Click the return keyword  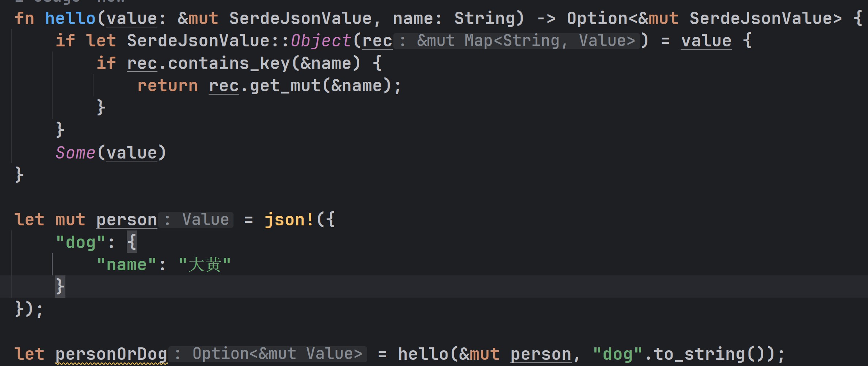tap(168, 85)
